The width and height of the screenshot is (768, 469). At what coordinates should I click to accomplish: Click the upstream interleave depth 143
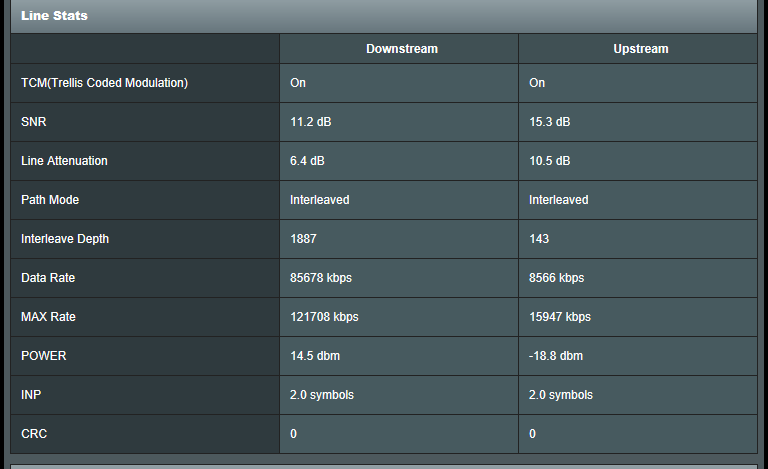pos(539,239)
